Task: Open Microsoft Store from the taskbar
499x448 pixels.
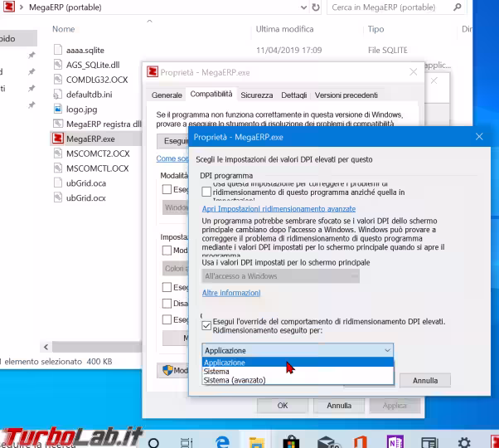Action: (291, 442)
